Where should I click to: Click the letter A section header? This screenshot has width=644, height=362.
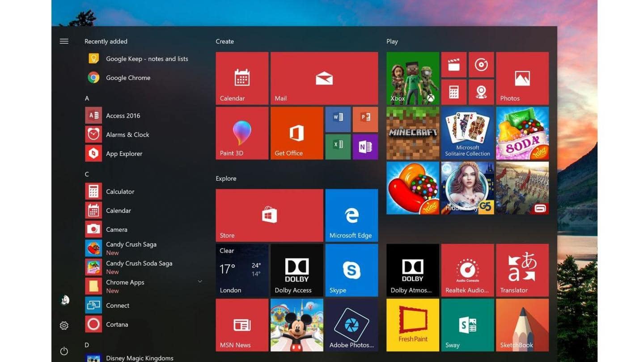[x=87, y=98]
